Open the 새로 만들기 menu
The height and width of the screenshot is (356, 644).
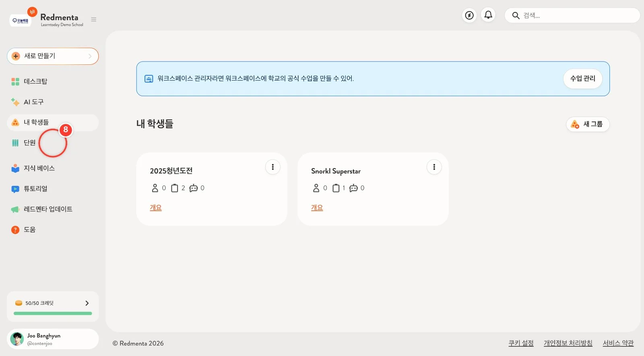pos(53,56)
